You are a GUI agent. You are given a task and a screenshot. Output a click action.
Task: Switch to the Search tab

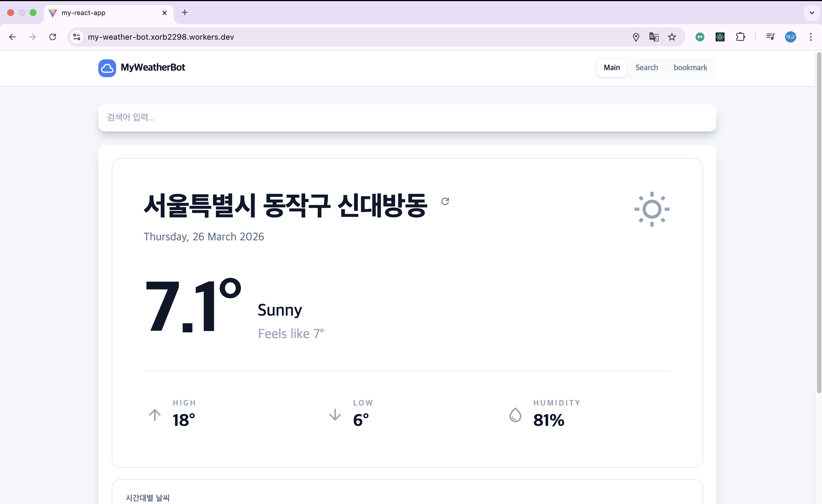[646, 68]
